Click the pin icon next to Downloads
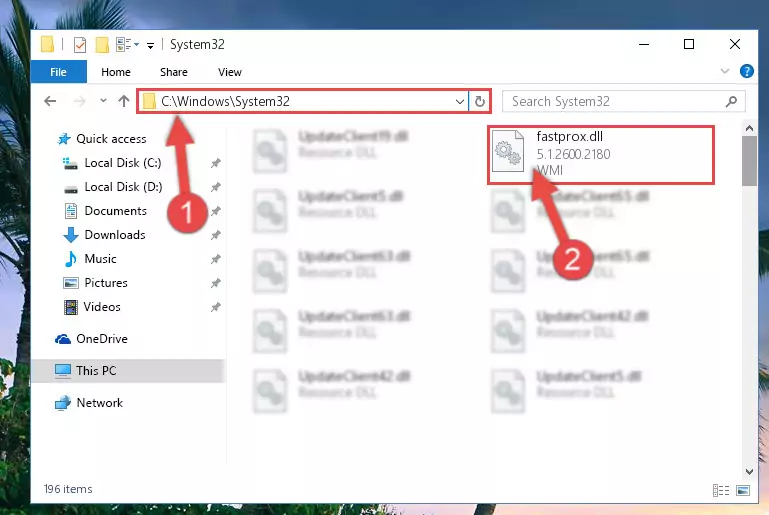 click(x=215, y=235)
